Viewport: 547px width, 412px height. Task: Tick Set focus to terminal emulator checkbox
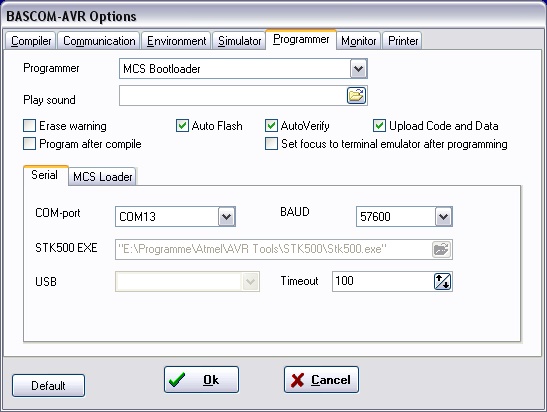click(271, 143)
